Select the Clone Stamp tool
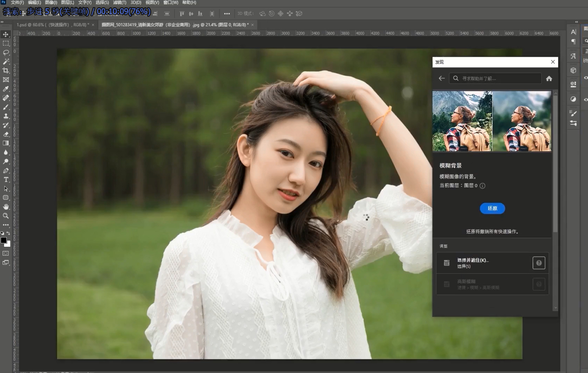This screenshot has width=588, height=373. pyautogui.click(x=5, y=116)
